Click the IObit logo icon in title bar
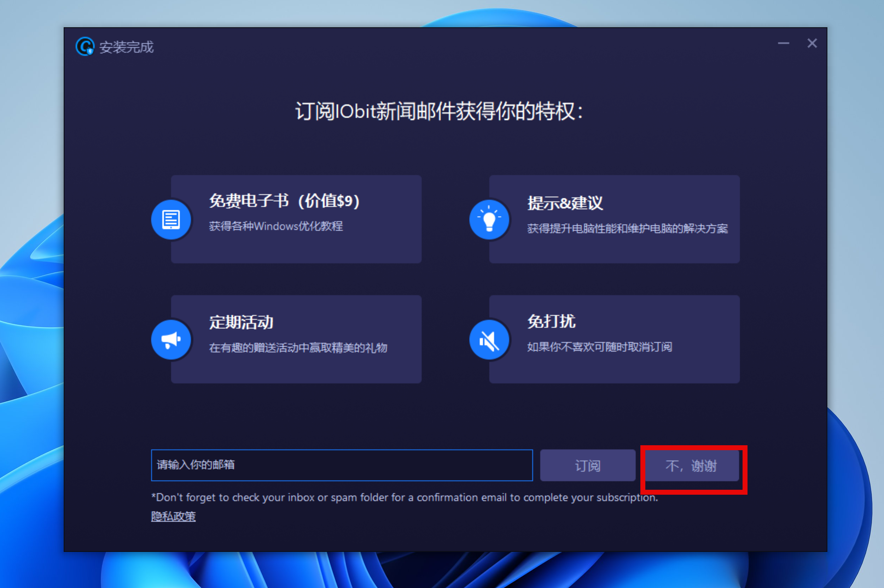The height and width of the screenshot is (588, 884). click(85, 47)
